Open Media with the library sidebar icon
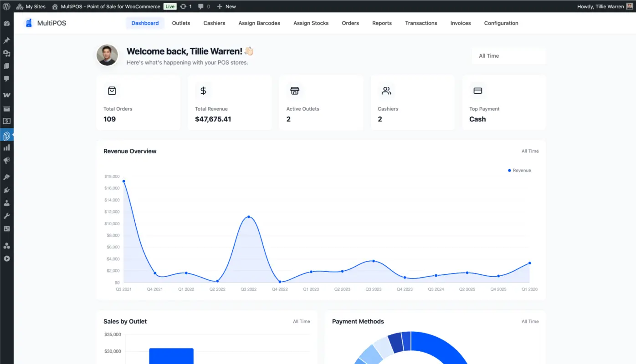 pyautogui.click(x=6, y=53)
